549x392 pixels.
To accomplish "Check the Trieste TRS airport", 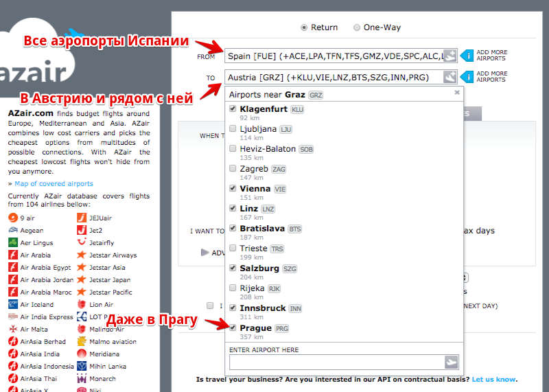I will [x=233, y=248].
